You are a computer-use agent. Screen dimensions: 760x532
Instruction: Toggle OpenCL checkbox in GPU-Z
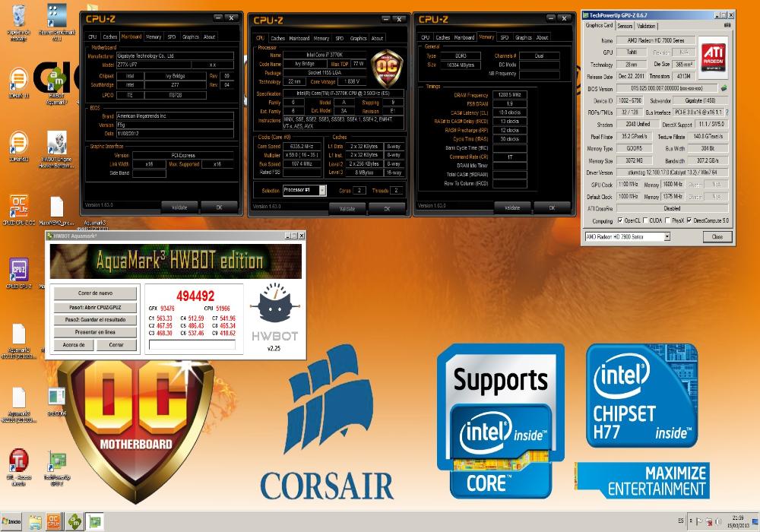pyautogui.click(x=620, y=220)
